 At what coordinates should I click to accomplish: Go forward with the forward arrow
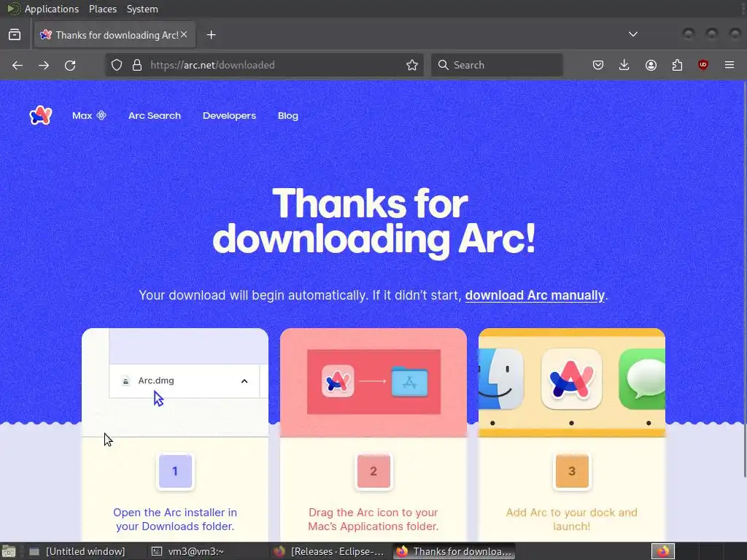click(44, 65)
